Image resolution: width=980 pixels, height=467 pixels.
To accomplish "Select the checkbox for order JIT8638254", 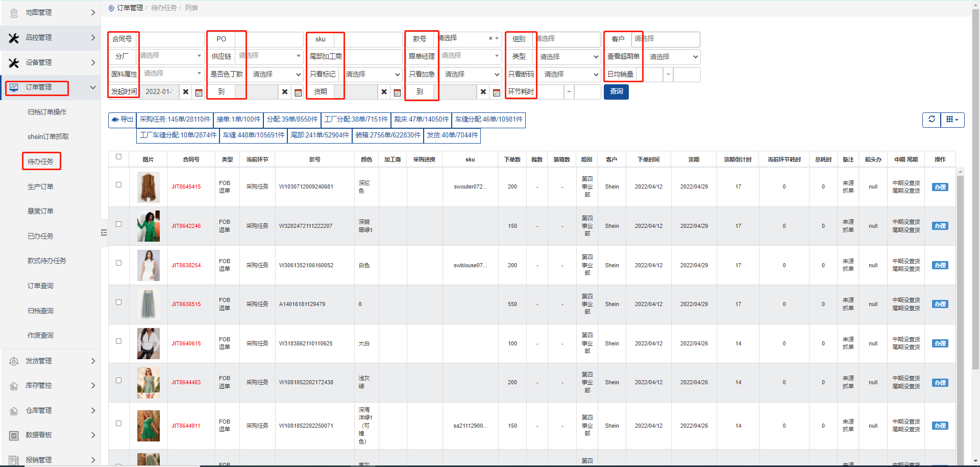I will point(118,263).
